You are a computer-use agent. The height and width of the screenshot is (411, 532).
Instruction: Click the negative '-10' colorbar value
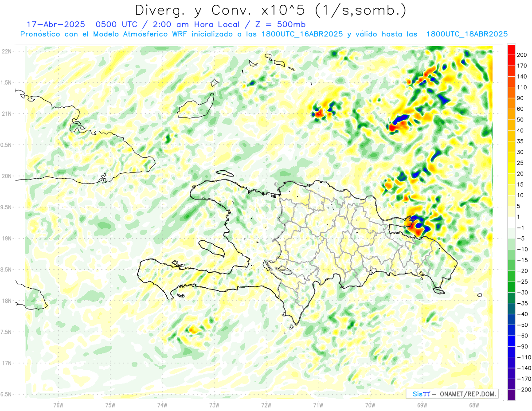pos(522,249)
